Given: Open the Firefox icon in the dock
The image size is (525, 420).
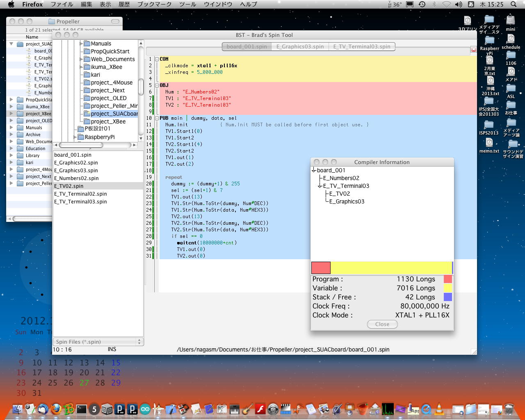Looking at the screenshot, I should tap(56, 409).
